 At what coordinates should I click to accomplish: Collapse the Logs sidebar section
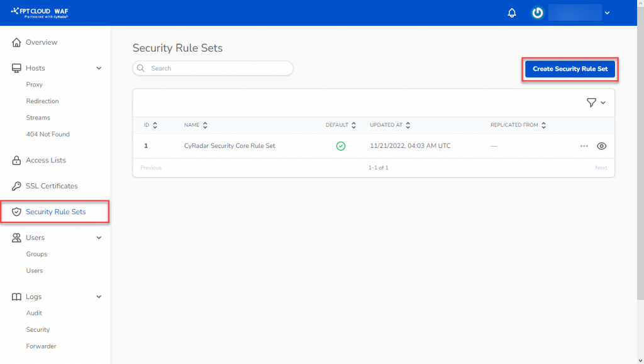pos(99,297)
